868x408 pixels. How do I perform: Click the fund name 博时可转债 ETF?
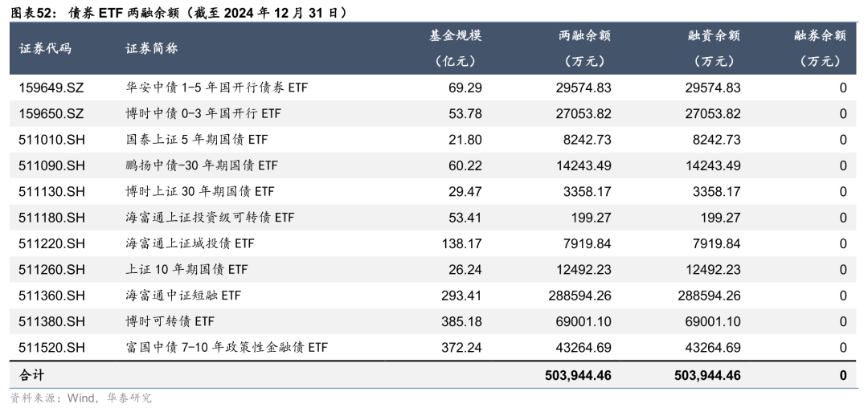[170, 321]
